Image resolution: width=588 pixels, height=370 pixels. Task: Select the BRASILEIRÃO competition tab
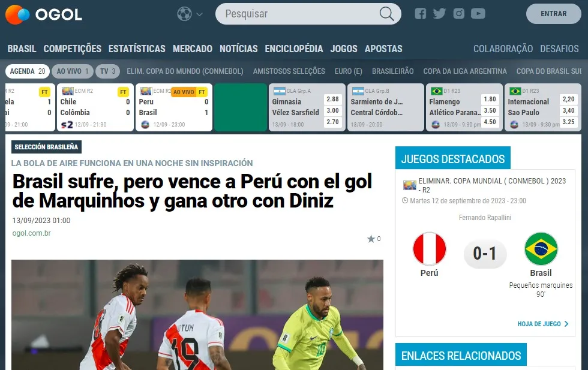(x=392, y=71)
